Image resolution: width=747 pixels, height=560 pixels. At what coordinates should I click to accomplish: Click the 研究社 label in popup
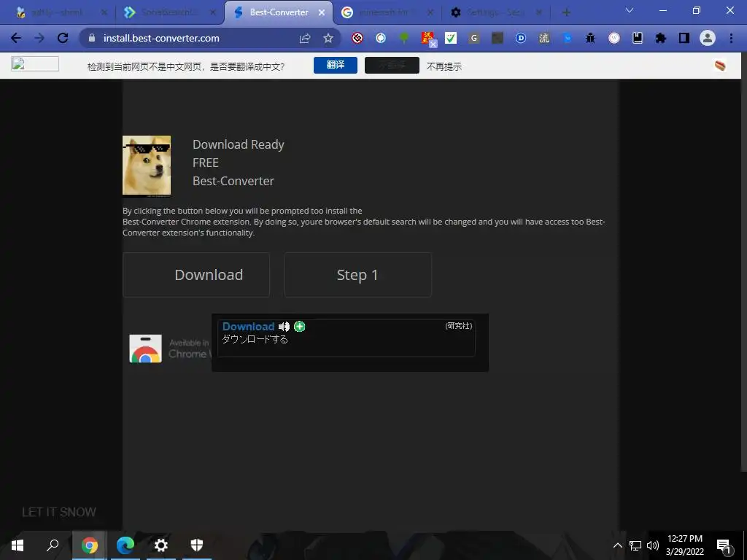coord(459,326)
